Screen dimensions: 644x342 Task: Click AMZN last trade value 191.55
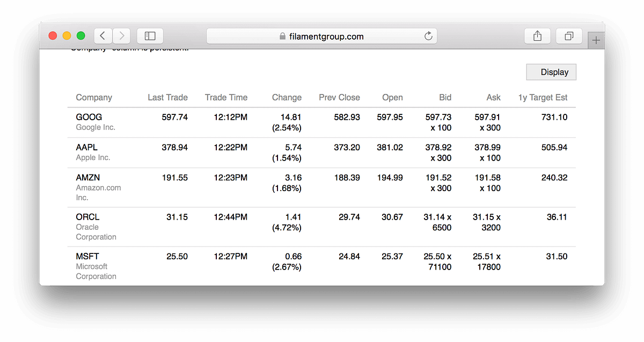coord(175,177)
